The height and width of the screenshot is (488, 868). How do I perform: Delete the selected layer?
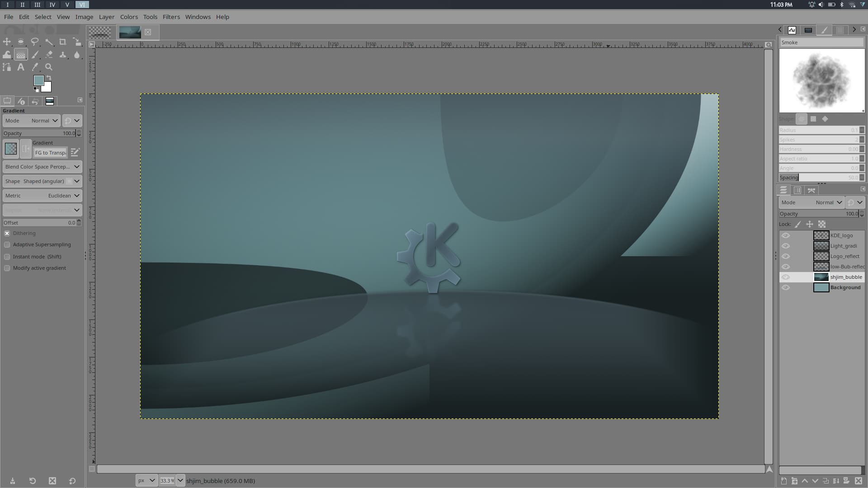859,481
